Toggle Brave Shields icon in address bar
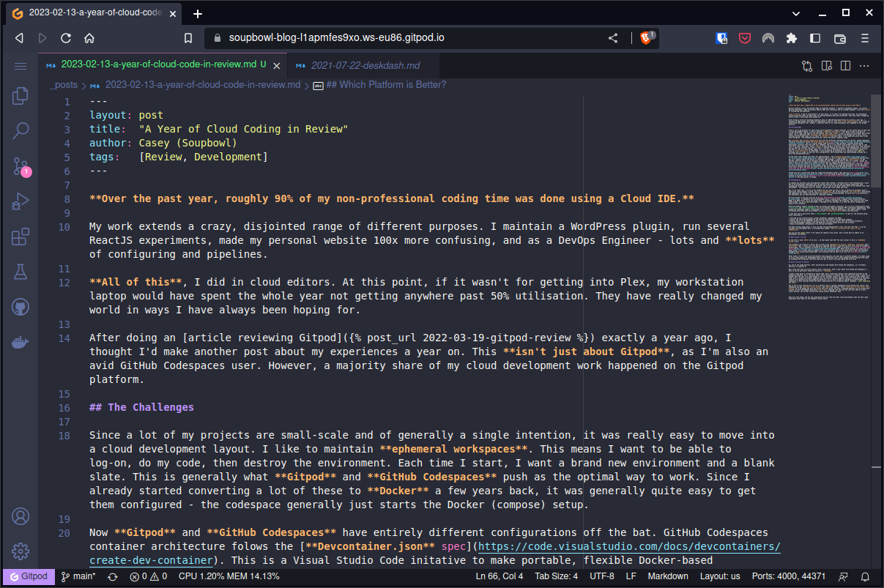This screenshot has height=588, width=884. (x=647, y=38)
